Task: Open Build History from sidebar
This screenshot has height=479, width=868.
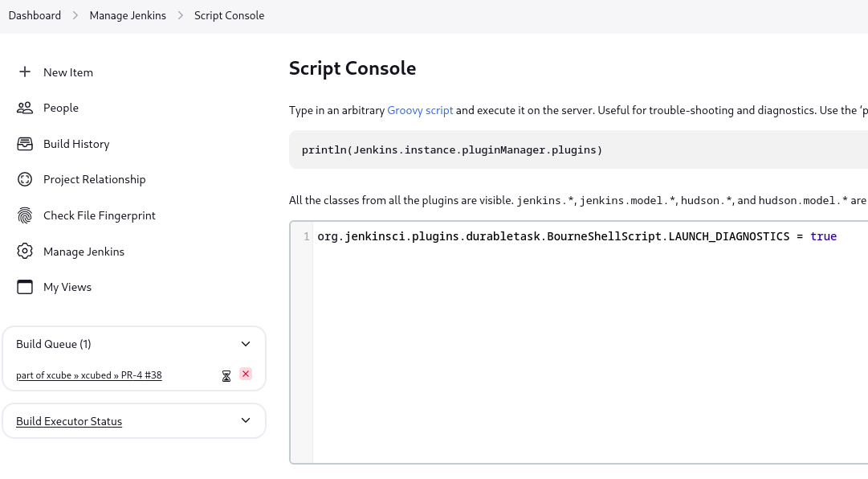Action: (x=76, y=144)
